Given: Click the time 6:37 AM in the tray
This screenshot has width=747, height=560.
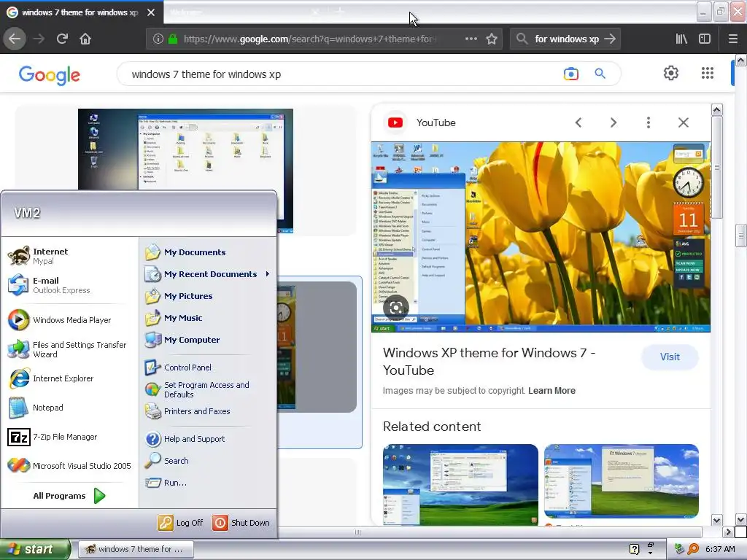Looking at the screenshot, I should [720, 549].
